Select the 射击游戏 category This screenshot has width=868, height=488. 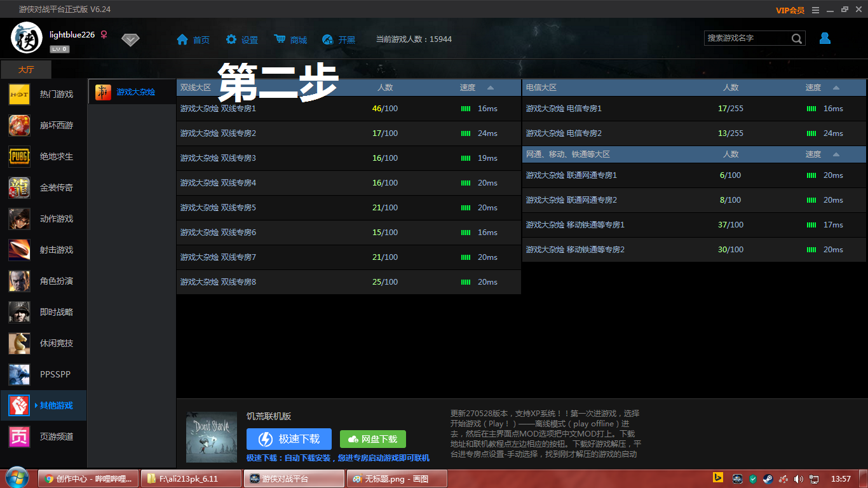(x=43, y=250)
